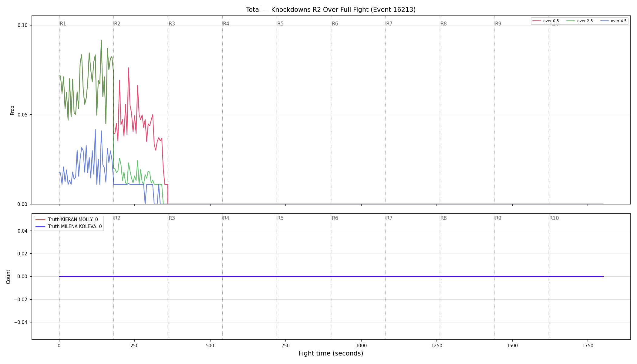
Task: Click the 0.04 tick on the Count axis
Action: pyautogui.click(x=22, y=231)
